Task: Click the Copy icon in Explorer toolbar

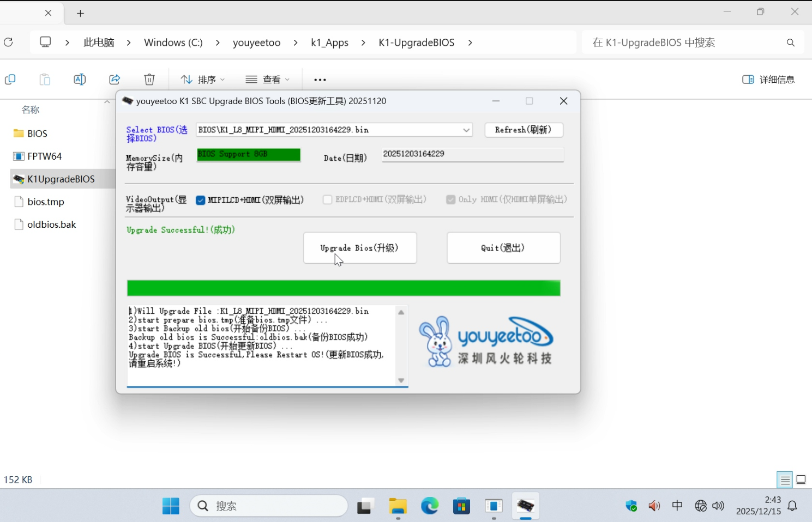Action: pos(10,80)
